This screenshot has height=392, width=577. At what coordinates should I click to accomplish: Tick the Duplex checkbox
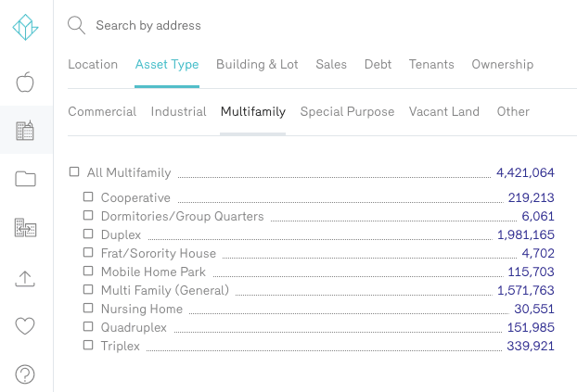click(88, 234)
